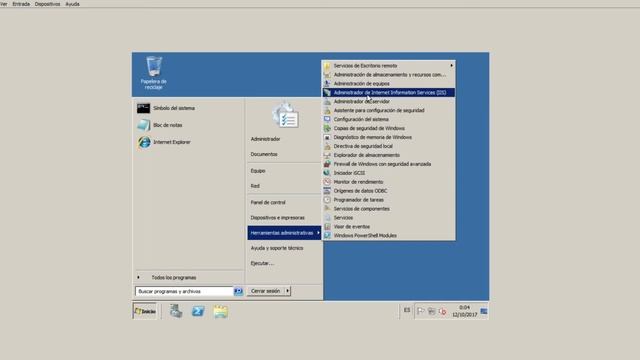Select Asistente para configuración de seguridad
The image size is (640, 360).
click(388, 110)
